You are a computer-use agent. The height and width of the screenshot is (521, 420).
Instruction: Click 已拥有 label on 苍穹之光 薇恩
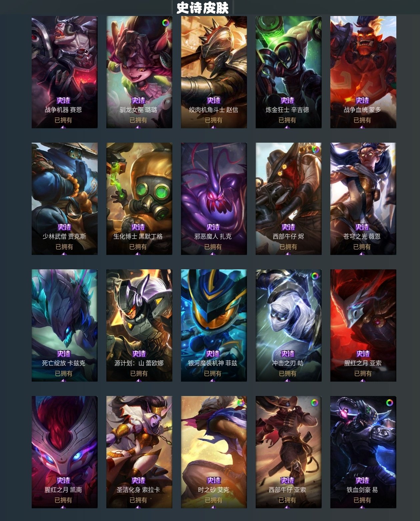pos(362,247)
